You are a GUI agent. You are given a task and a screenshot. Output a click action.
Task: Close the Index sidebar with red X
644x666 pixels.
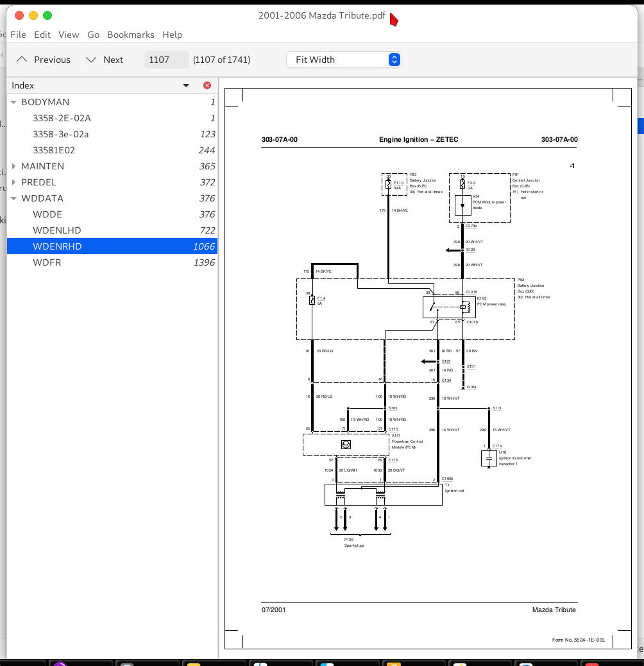(207, 85)
